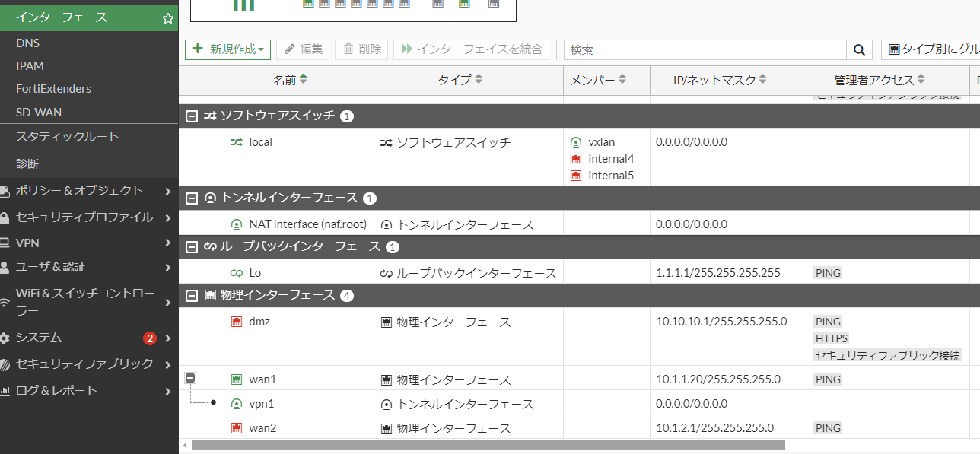
Task: Click the PING tag on Lo row
Action: point(828,273)
